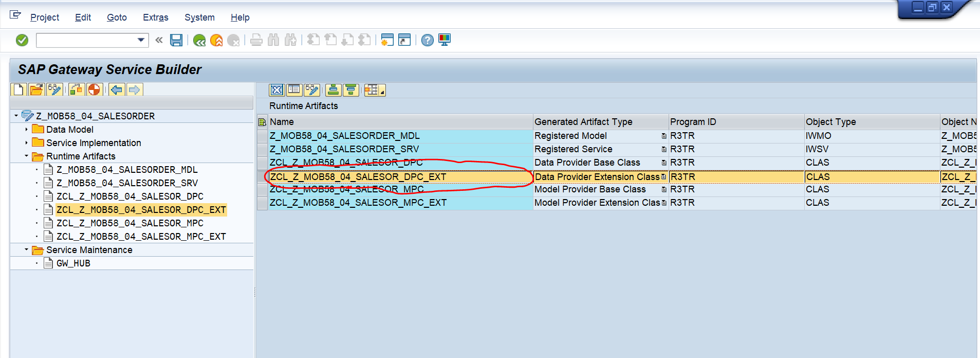Click the Generate Runtime Objects red-white circle icon

(x=94, y=89)
